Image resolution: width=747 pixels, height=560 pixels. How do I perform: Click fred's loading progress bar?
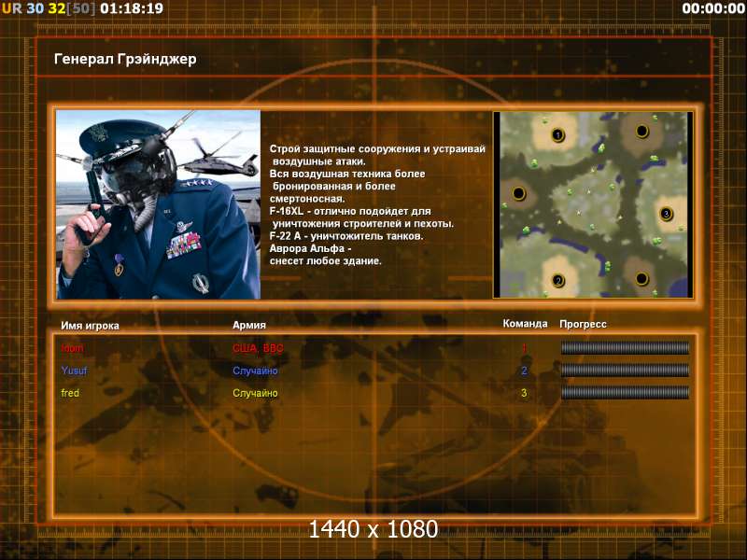[625, 392]
